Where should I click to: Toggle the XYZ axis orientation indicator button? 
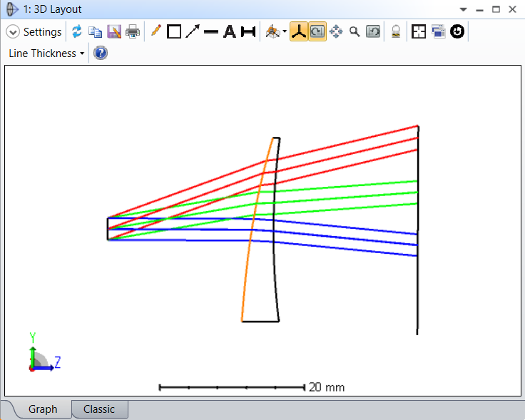299,32
